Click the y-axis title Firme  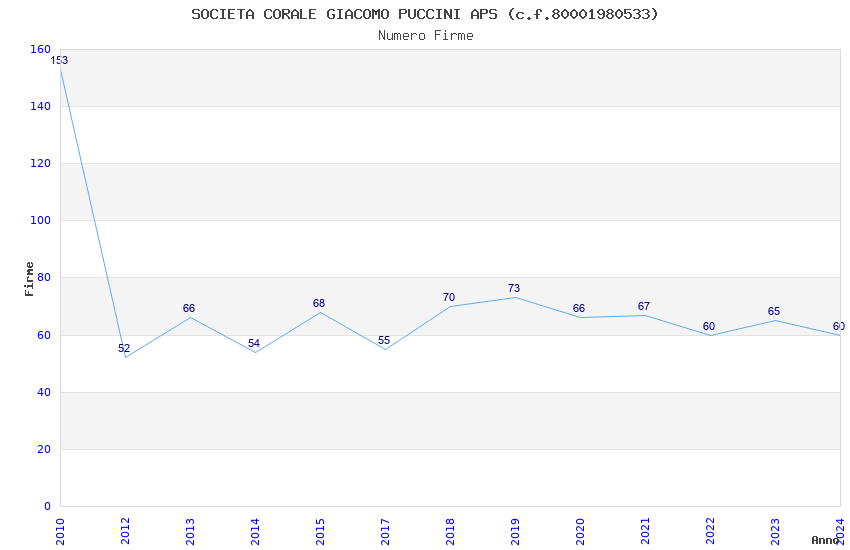click(29, 279)
